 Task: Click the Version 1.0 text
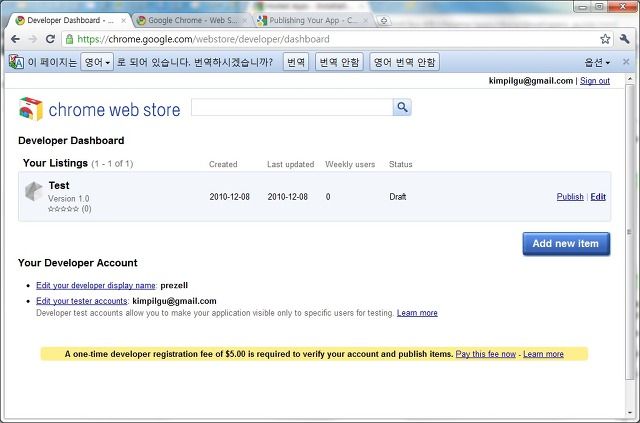[69, 198]
